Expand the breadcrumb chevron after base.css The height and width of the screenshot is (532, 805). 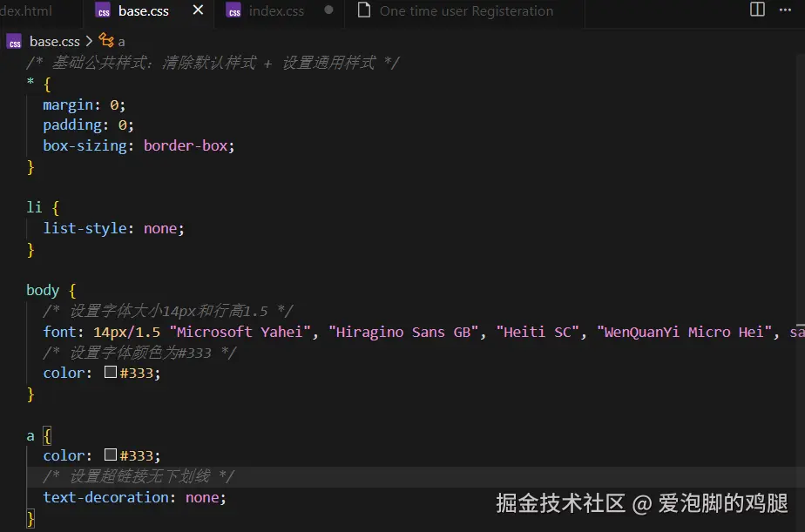tap(89, 41)
